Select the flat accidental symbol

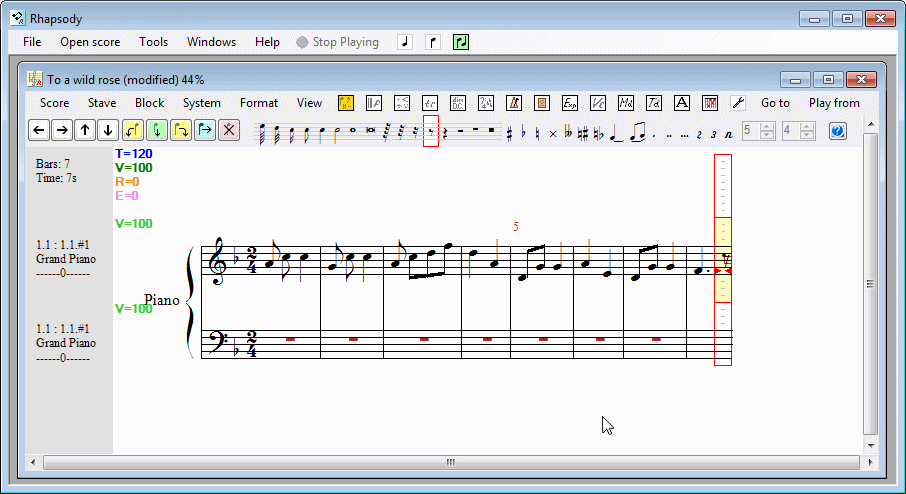(523, 132)
